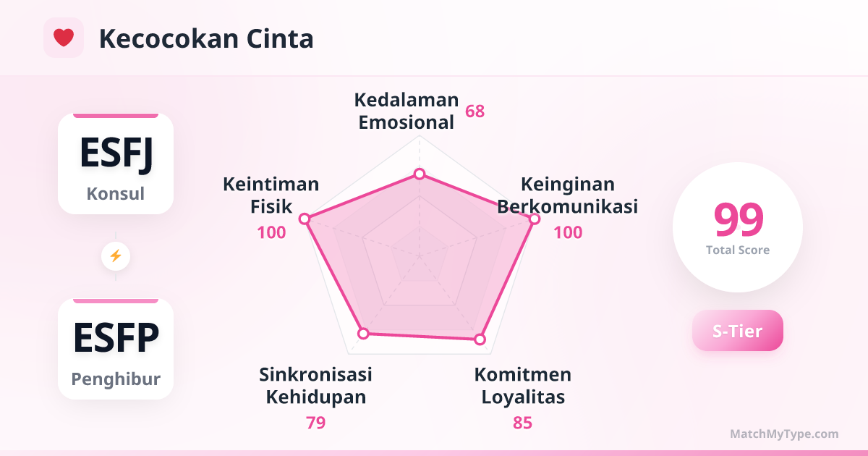Click the Kedalaman Emosional score 68
The image size is (868, 456).
click(x=475, y=111)
